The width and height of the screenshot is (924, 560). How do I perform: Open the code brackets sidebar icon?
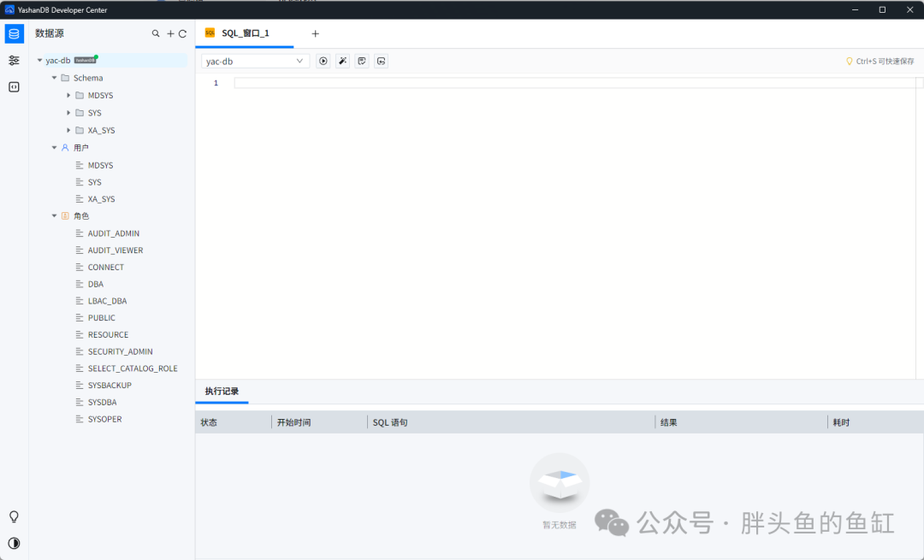tap(15, 87)
